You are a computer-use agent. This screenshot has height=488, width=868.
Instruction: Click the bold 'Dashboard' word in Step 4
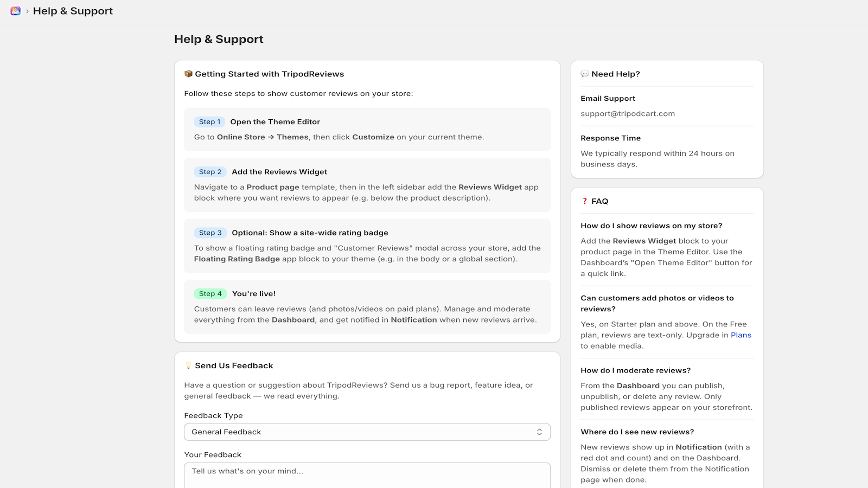coord(293,320)
